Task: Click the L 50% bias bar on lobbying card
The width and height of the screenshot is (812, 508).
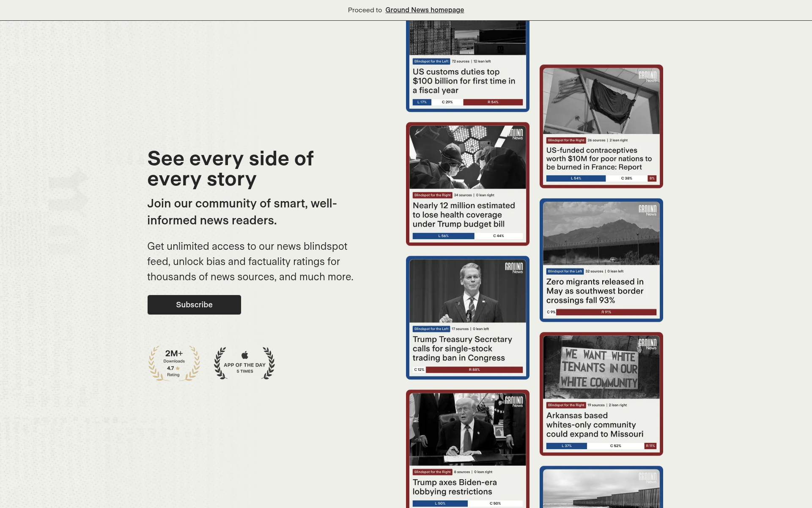Action: [440, 503]
